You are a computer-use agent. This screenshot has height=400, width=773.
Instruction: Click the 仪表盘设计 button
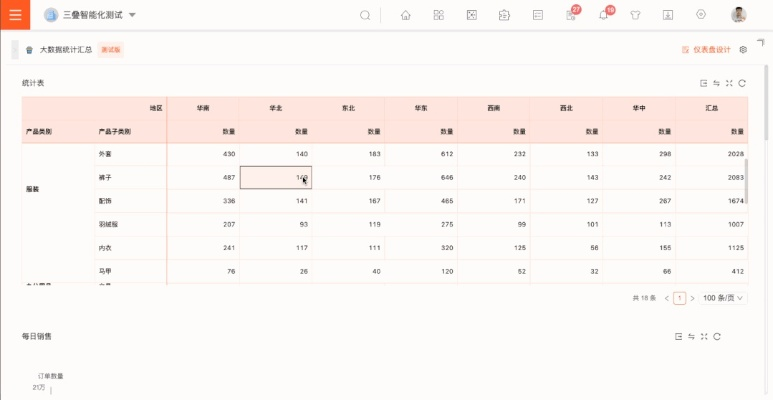pos(706,49)
